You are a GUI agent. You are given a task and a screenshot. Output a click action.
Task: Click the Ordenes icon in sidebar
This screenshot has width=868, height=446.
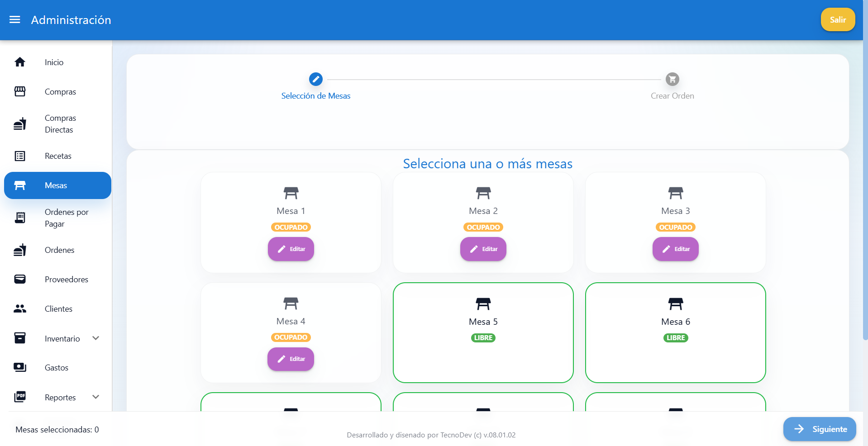[20, 250]
